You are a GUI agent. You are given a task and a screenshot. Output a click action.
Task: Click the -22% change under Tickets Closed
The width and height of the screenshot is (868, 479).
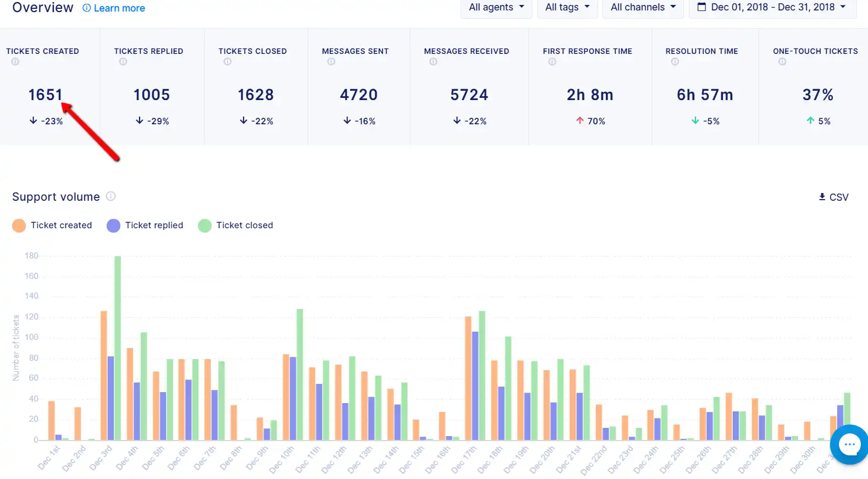pyautogui.click(x=256, y=121)
